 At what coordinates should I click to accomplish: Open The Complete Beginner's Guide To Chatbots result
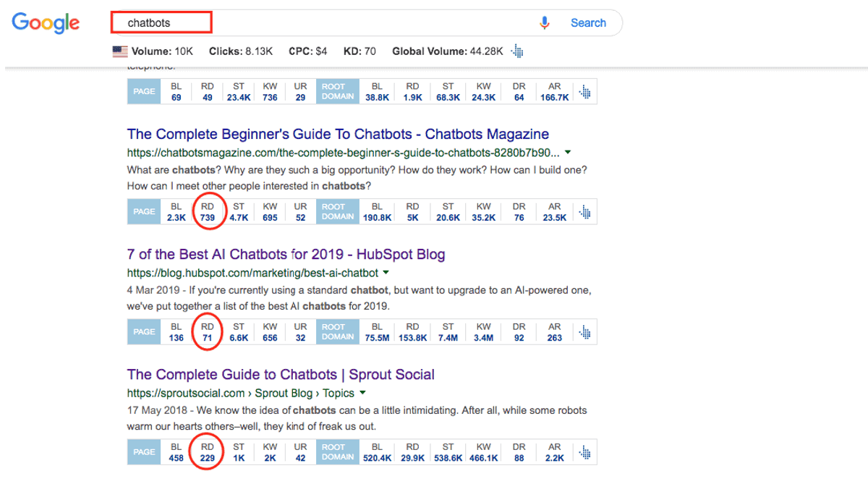coord(338,134)
